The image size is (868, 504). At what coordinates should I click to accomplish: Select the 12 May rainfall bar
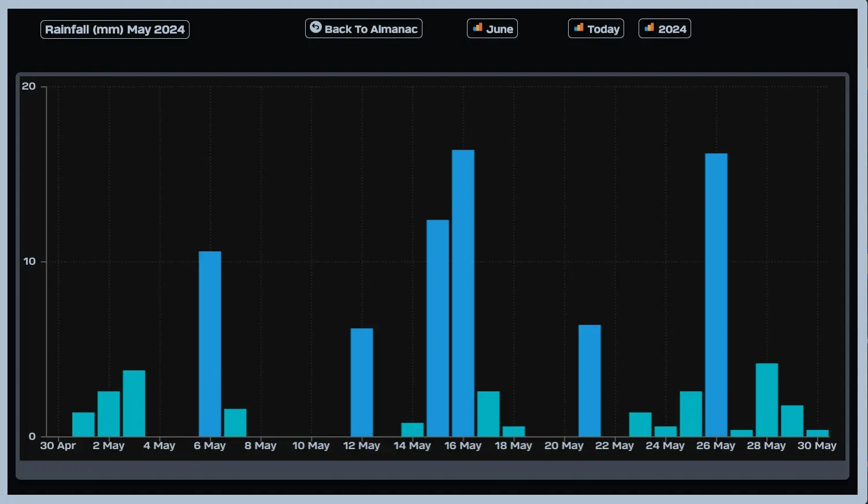click(x=362, y=382)
